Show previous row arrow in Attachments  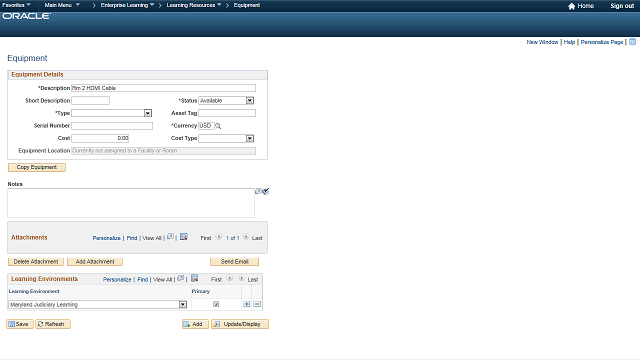point(219,237)
